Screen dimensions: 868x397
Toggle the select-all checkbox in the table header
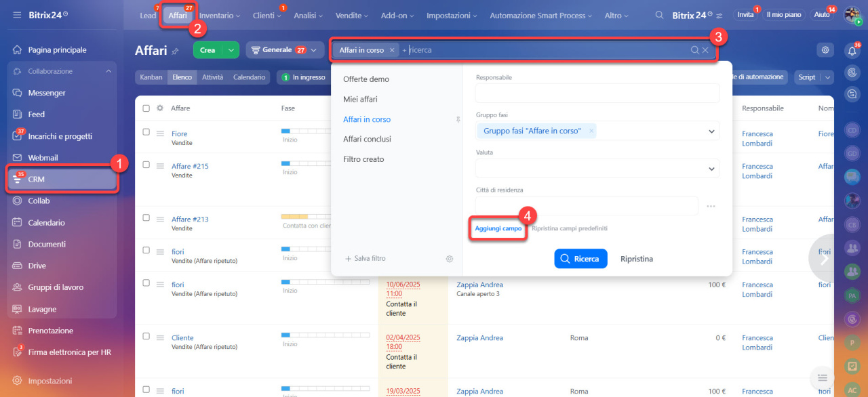(x=146, y=108)
